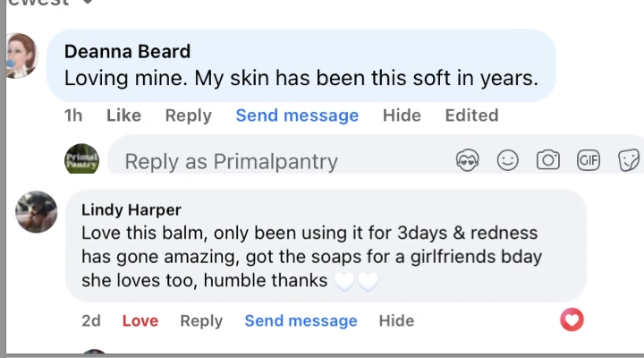Attach a photo with the camera icon
Image resolution: width=644 pixels, height=358 pixels.
coord(548,160)
